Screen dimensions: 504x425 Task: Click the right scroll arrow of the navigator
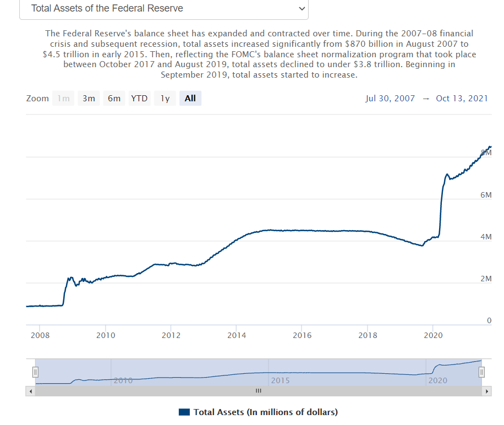(486, 391)
